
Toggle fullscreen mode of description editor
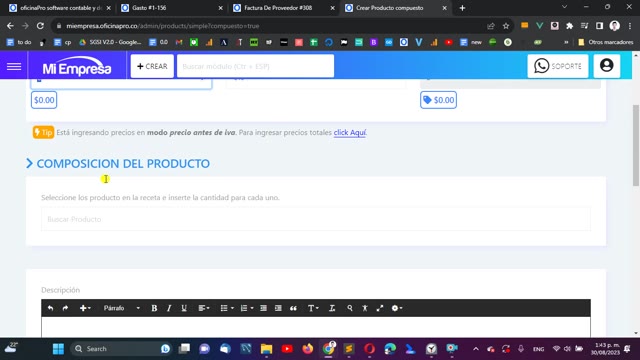380,308
